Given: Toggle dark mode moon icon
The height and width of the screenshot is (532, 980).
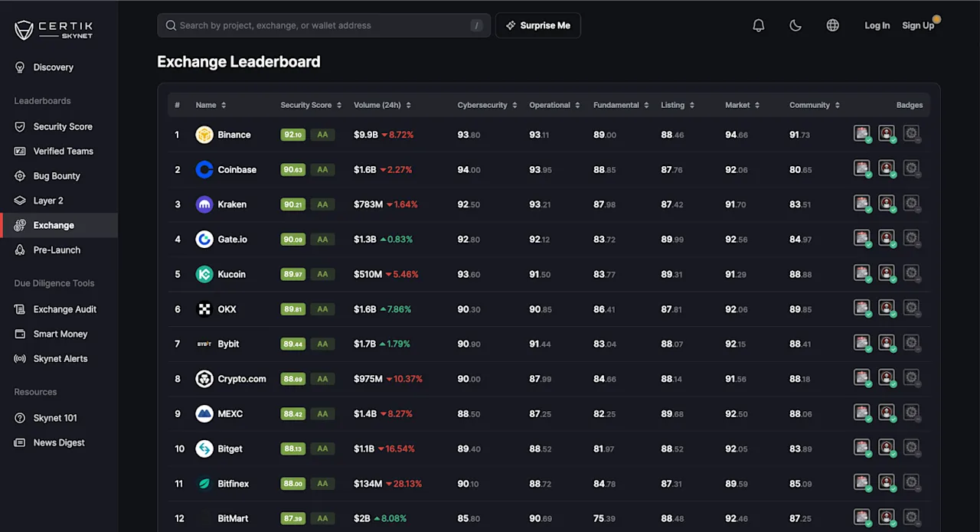Looking at the screenshot, I should (x=795, y=25).
